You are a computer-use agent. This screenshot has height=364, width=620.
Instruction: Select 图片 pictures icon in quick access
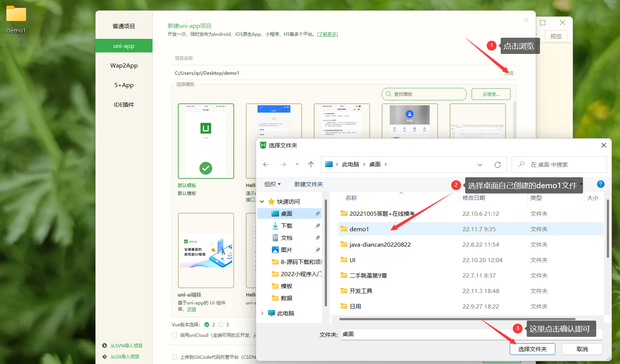click(275, 250)
